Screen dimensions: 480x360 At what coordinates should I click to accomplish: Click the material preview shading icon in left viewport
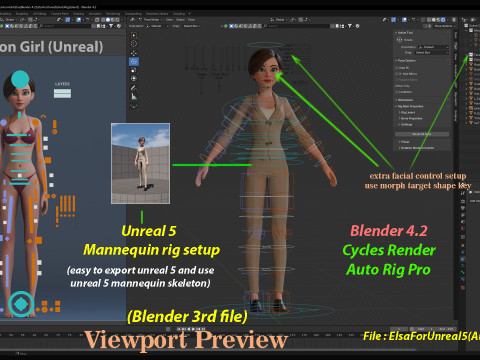pos(113,20)
